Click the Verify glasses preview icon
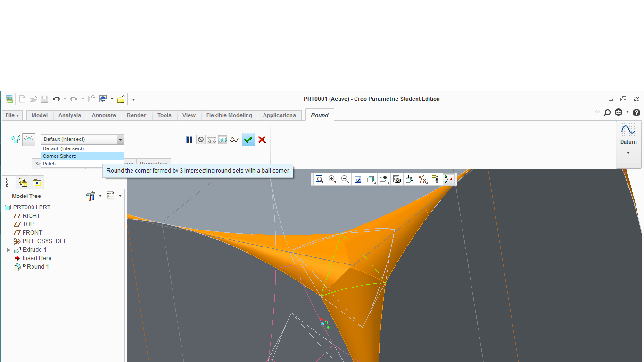 pyautogui.click(x=235, y=140)
